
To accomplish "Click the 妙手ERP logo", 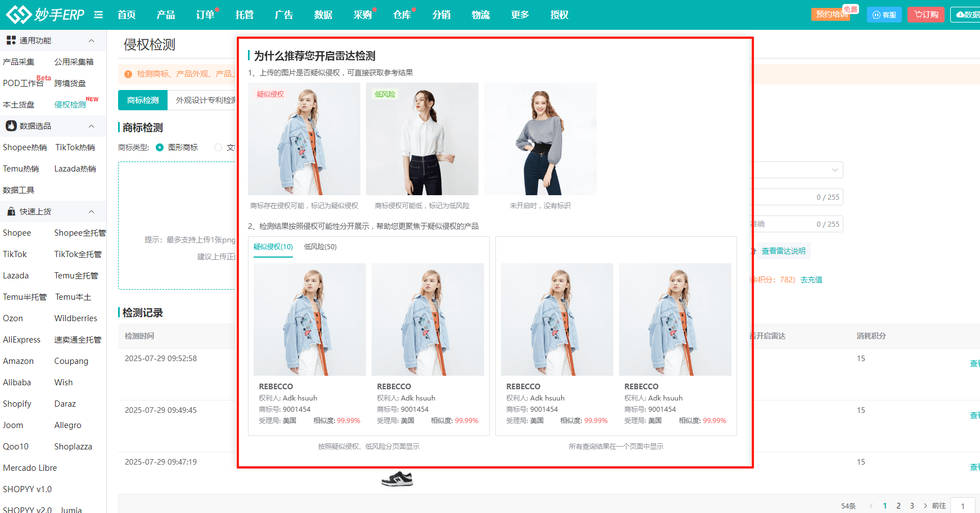I will (45, 15).
